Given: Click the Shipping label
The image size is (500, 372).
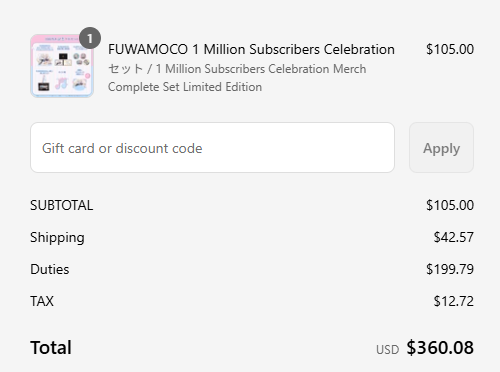Looking at the screenshot, I should point(57,238).
